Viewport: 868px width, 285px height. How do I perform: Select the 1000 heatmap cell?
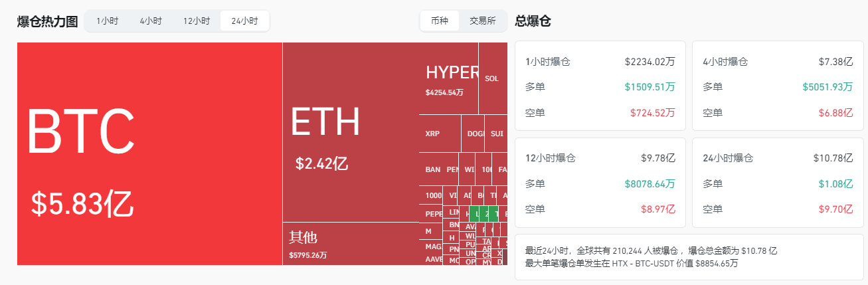click(432, 195)
